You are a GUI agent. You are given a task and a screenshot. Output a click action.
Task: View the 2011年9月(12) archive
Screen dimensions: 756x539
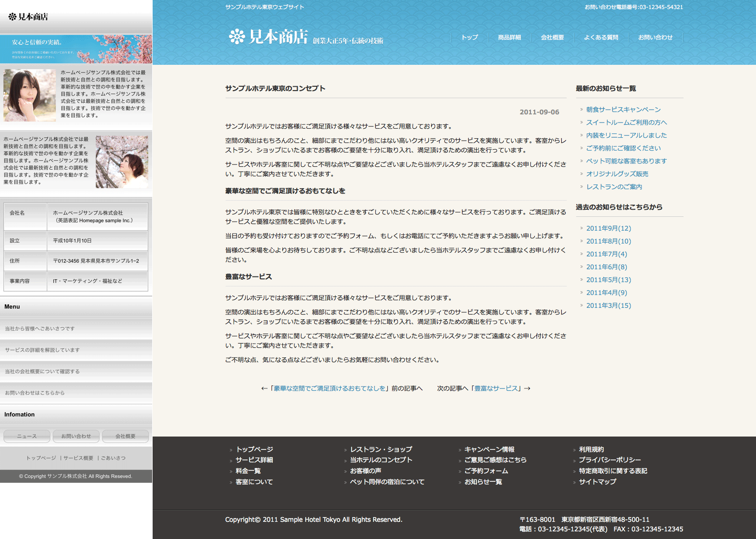click(x=608, y=228)
